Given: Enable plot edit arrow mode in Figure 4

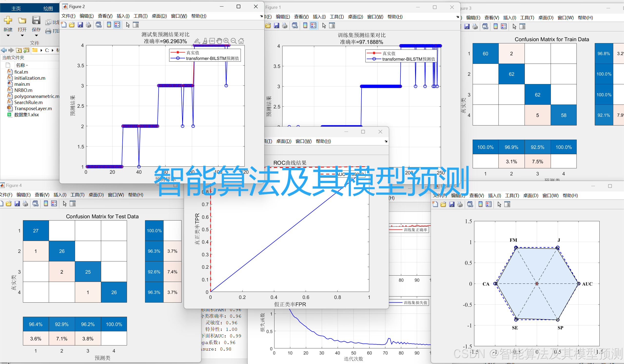Looking at the screenshot, I should point(64,203).
